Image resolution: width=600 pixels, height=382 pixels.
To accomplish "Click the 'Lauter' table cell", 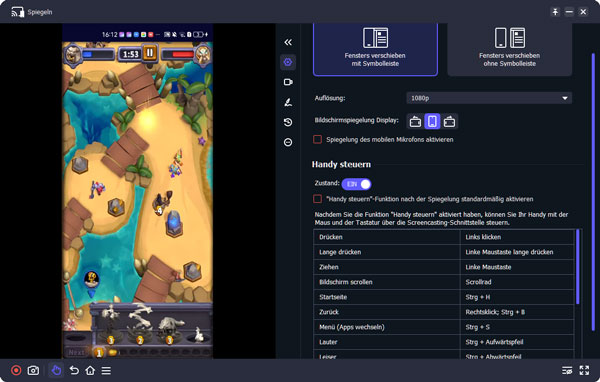I will [386, 342].
